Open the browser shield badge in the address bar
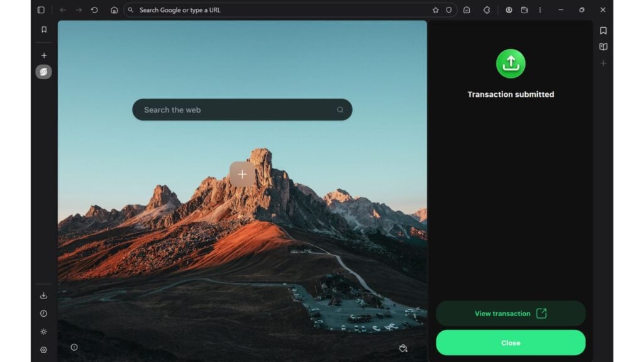 pyautogui.click(x=448, y=10)
